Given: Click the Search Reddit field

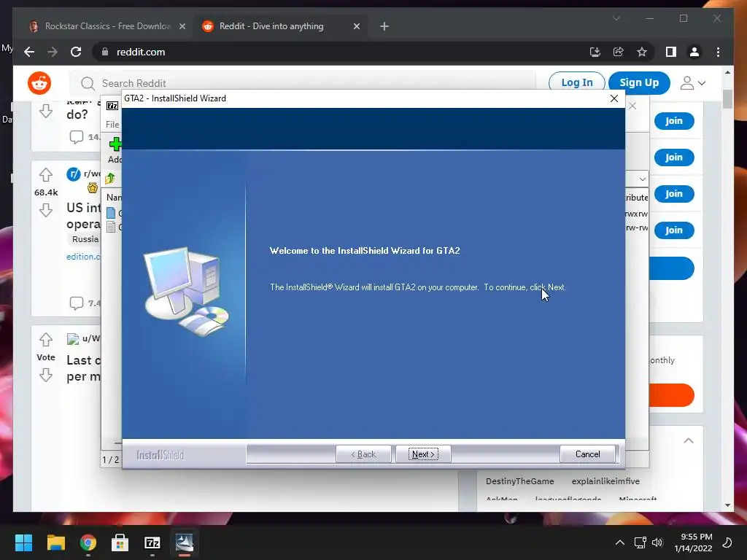Looking at the screenshot, I should click(x=303, y=83).
